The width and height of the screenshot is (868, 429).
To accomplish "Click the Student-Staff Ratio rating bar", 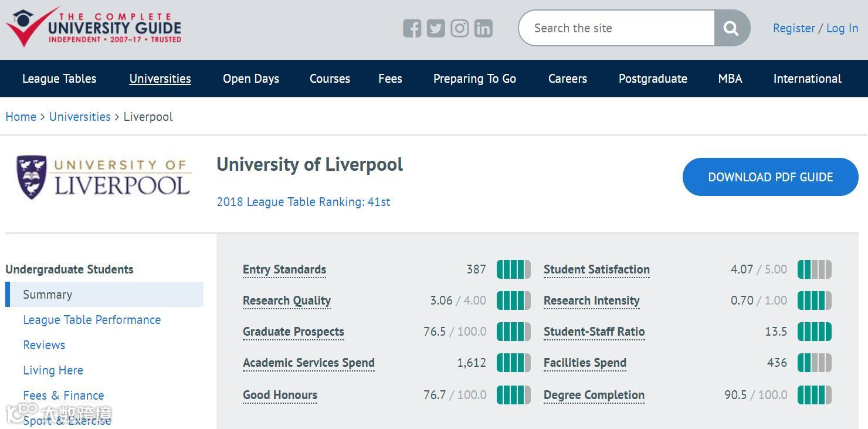I will (x=815, y=332).
